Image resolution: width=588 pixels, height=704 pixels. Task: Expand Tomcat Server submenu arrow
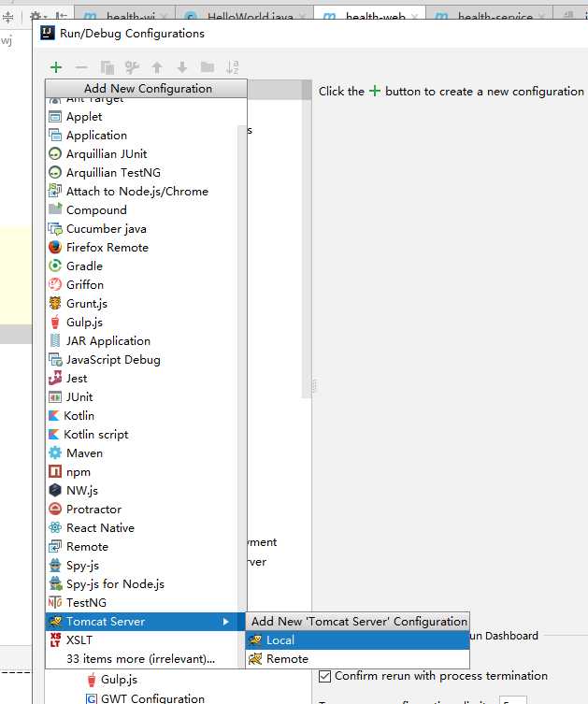[x=226, y=622]
